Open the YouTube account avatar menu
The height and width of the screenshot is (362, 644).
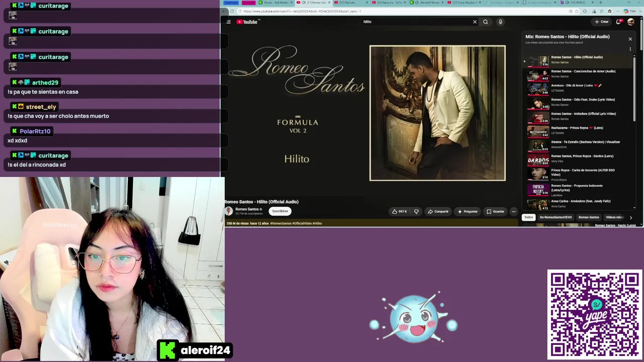tap(631, 22)
